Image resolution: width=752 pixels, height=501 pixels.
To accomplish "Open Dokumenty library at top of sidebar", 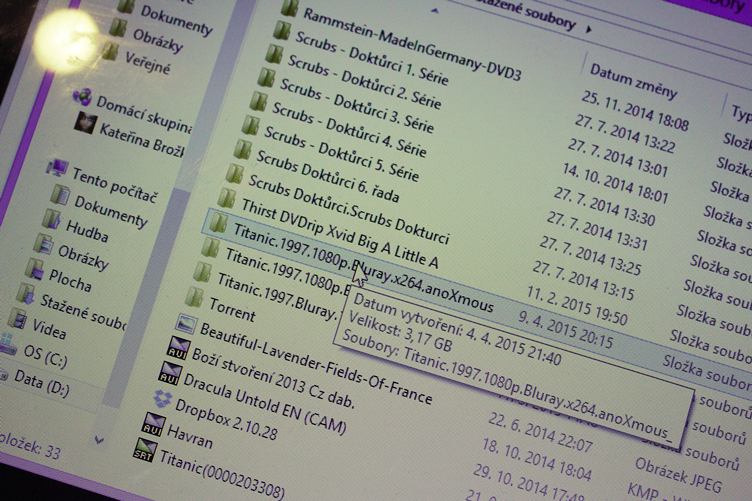I will [176, 20].
